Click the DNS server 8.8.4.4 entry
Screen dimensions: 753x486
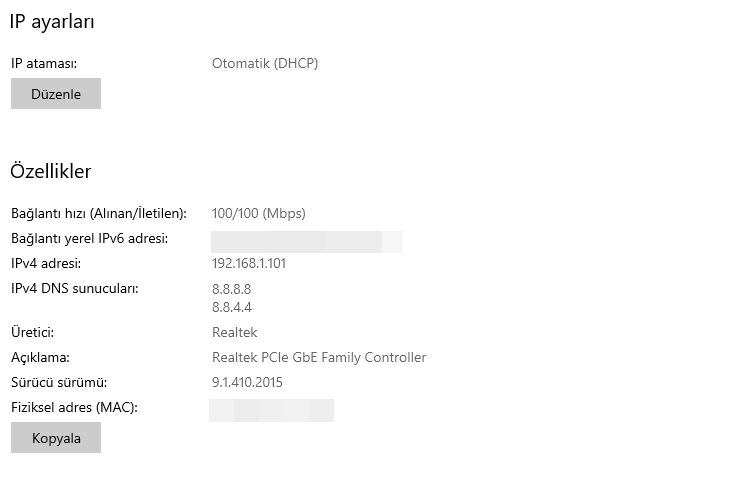pyautogui.click(x=231, y=307)
